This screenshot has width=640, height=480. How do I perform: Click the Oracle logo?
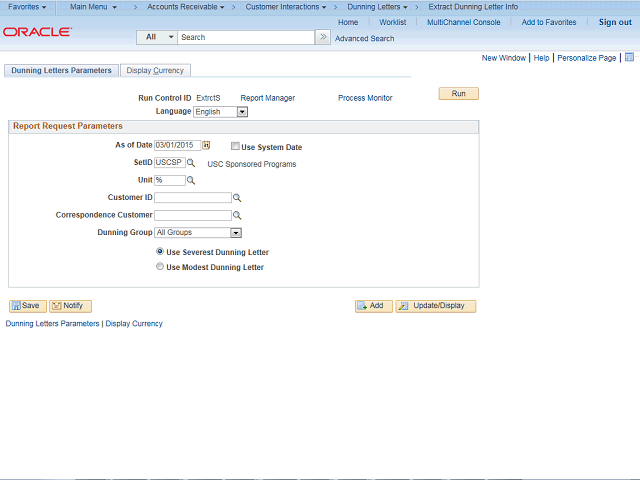[37, 32]
